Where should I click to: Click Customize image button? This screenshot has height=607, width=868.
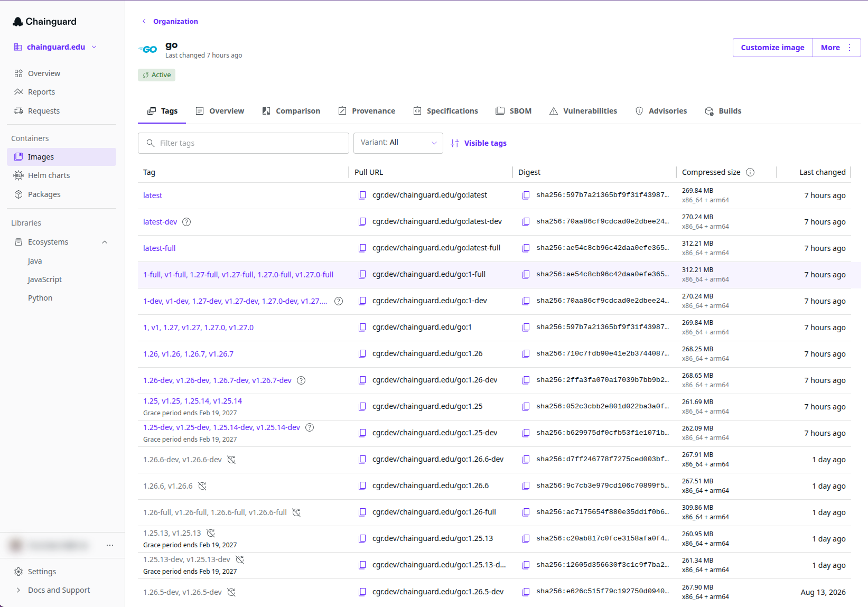[772, 48]
